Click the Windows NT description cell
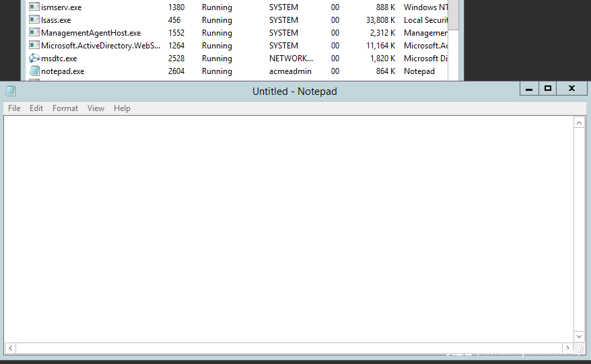Viewport: 591px width, 364px height. (426, 7)
